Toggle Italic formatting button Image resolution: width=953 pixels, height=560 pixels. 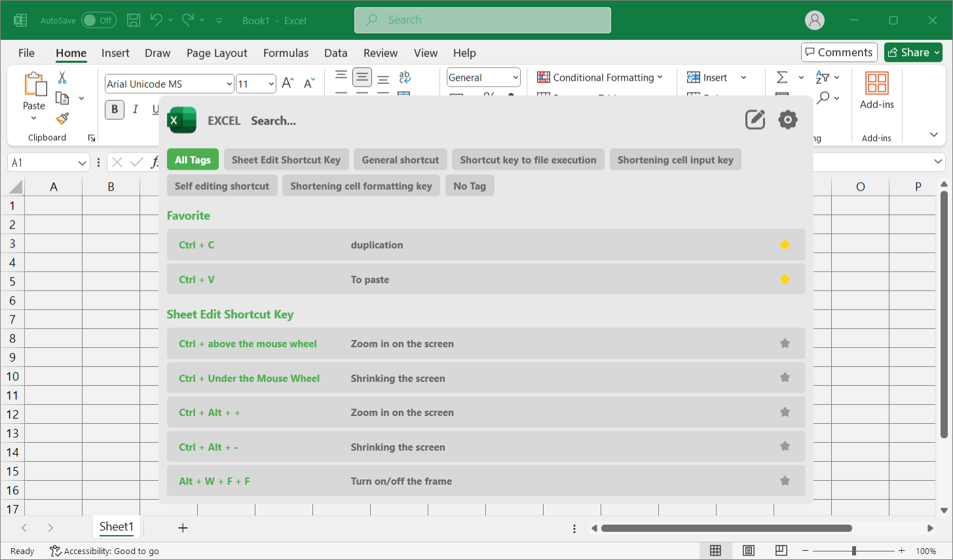click(136, 109)
